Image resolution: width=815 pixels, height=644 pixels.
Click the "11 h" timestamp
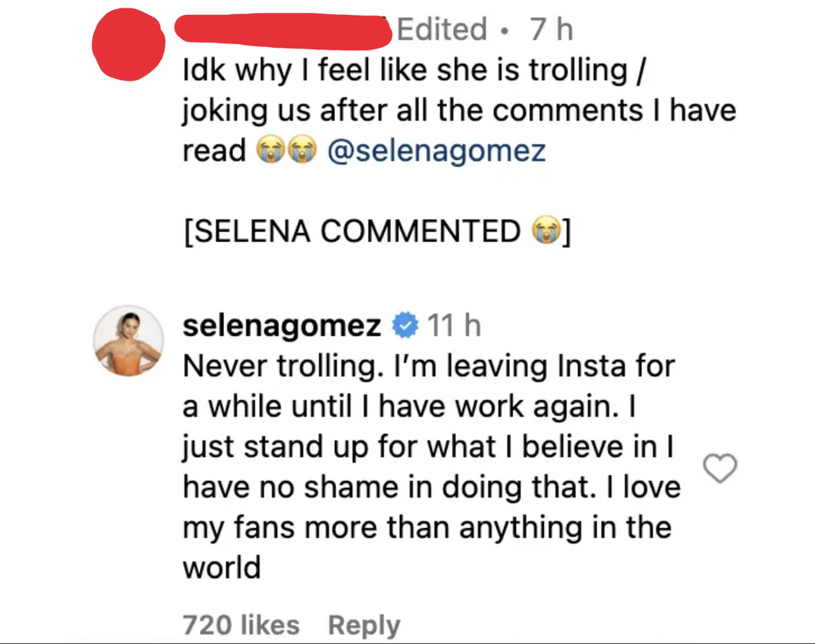[x=454, y=326]
